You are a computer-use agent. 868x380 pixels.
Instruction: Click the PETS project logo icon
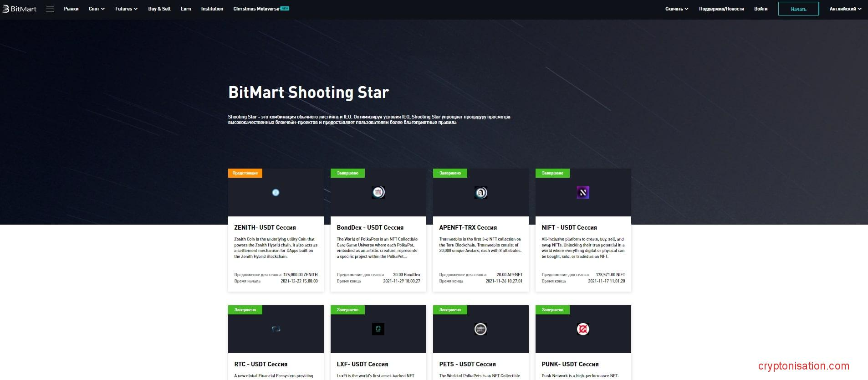point(480,329)
